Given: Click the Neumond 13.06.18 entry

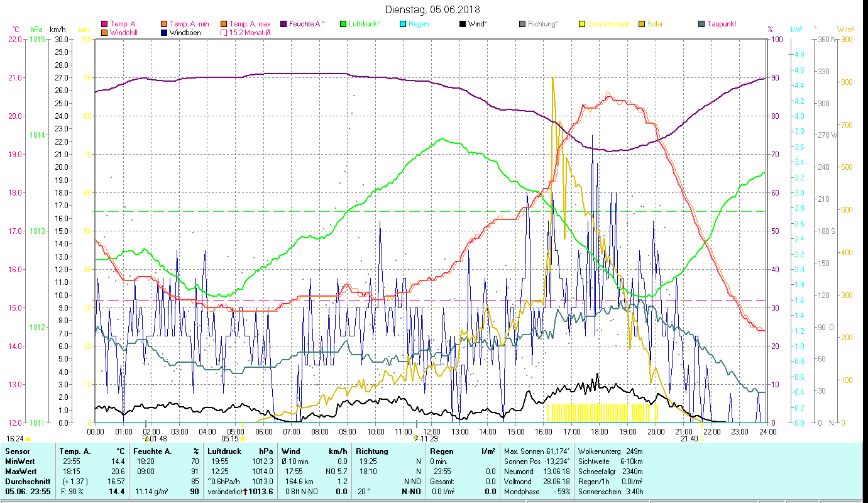Looking at the screenshot, I should tap(537, 472).
